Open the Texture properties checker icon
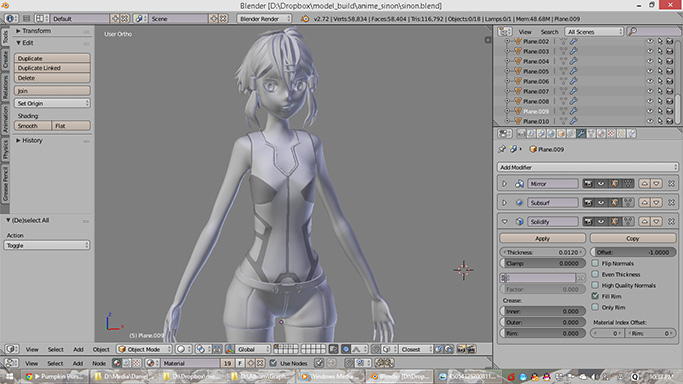The width and height of the screenshot is (683, 384). [x=611, y=134]
